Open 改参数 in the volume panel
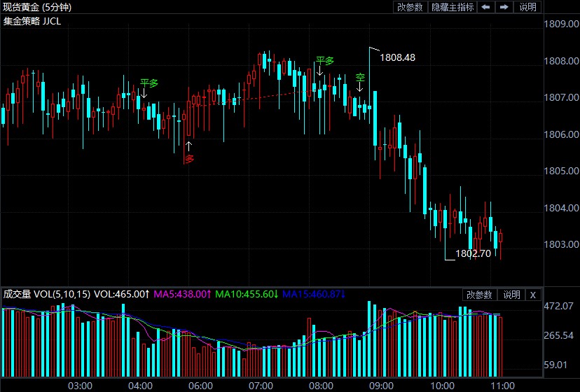The image size is (580, 392). click(x=479, y=295)
